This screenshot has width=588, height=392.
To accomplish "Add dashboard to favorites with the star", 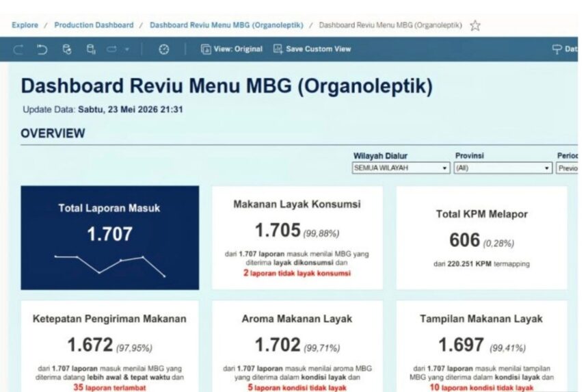I will tap(475, 25).
